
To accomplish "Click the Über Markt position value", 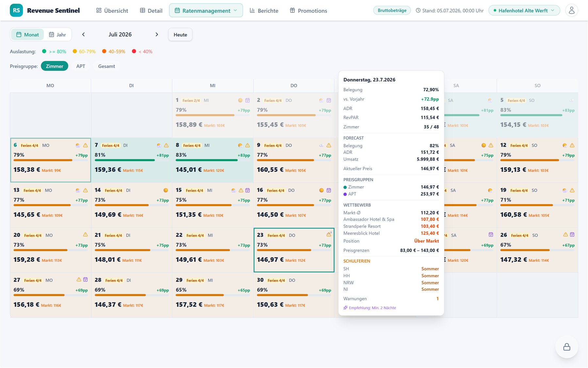I will point(426,241).
